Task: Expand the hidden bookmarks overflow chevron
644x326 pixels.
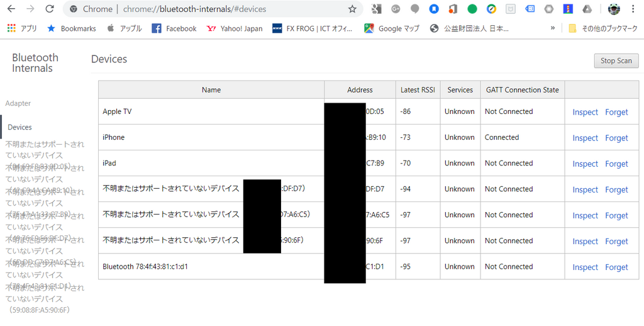Action: coord(553,28)
